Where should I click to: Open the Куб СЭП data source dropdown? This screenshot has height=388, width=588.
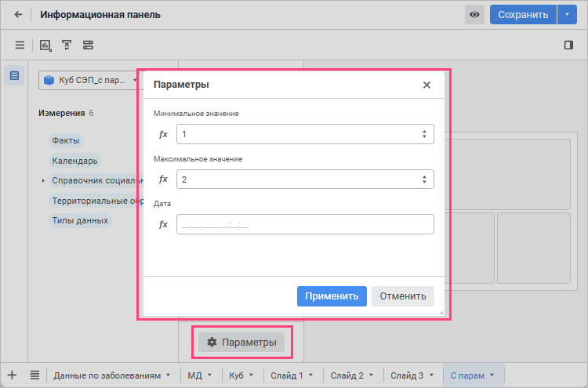coord(90,80)
